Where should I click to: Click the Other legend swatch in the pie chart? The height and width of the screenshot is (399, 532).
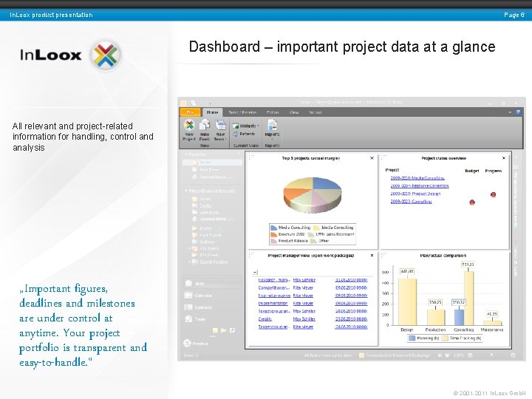click(x=313, y=241)
